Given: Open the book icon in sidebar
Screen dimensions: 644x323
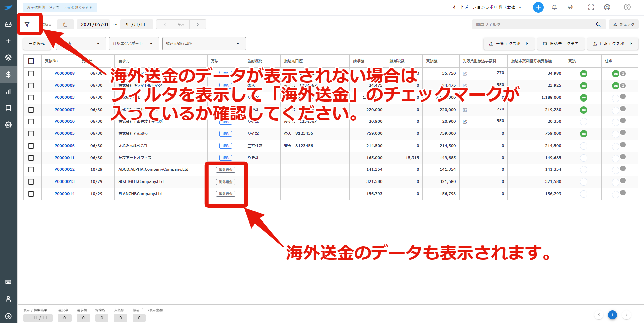Looking at the screenshot, I should [x=8, y=108].
